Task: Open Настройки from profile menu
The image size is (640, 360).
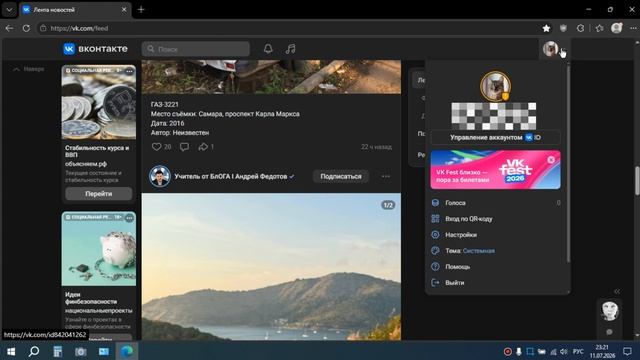Action: (496, 235)
